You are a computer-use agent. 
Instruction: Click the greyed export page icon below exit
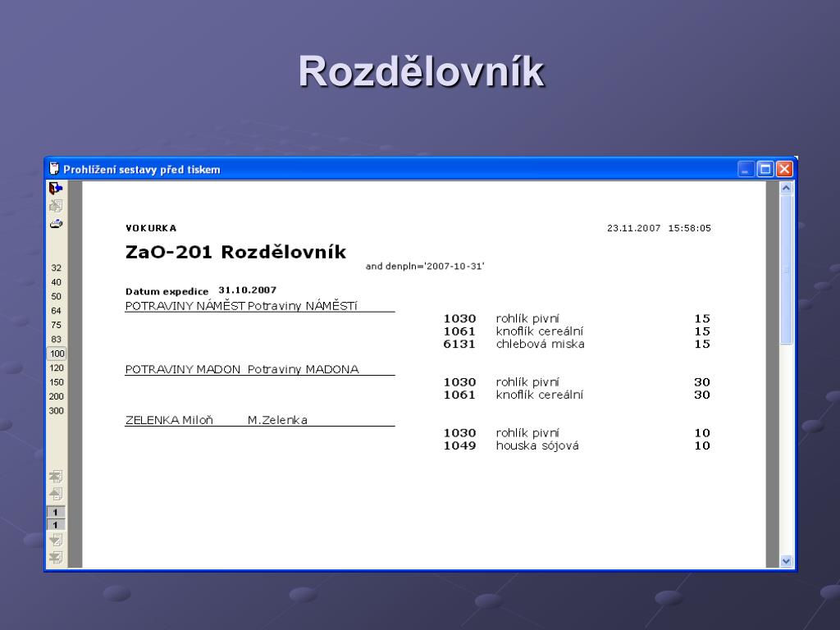click(56, 206)
